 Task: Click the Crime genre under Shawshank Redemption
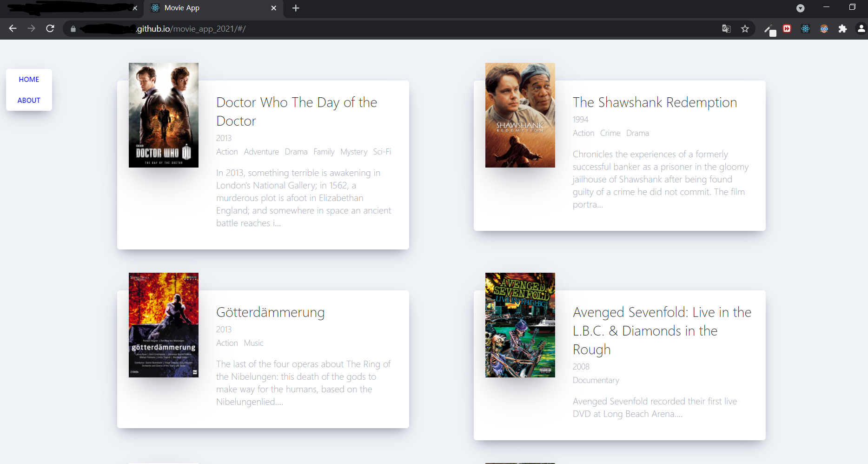coord(610,133)
